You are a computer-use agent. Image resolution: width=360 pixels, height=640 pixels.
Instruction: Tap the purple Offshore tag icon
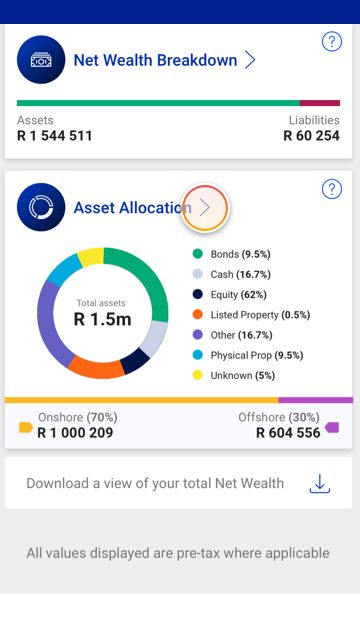332,427
